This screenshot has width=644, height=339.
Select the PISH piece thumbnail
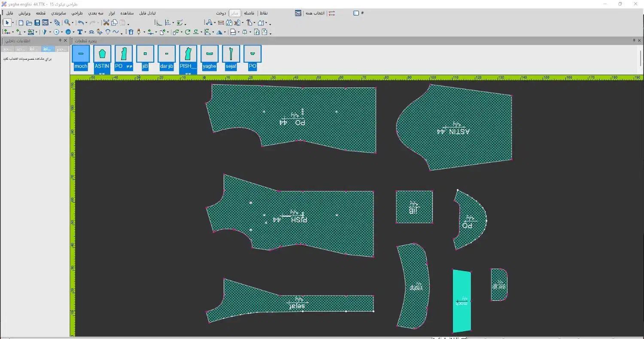188,54
